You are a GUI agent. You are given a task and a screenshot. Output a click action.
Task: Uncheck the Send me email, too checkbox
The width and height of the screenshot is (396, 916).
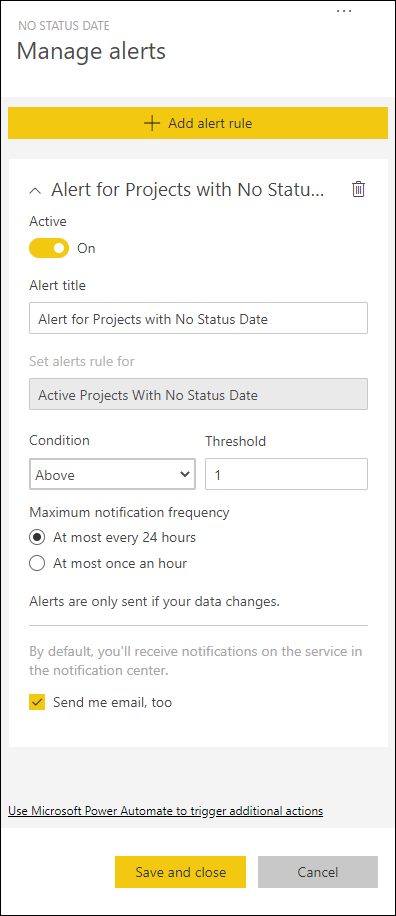tap(37, 702)
